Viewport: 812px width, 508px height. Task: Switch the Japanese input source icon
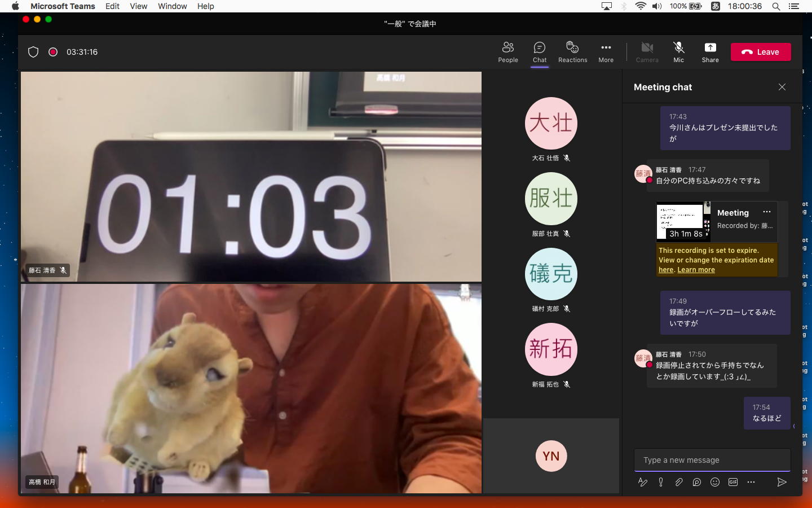tap(715, 6)
